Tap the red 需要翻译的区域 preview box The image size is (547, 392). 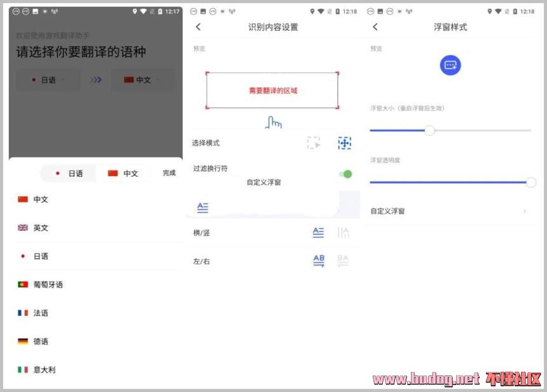coord(272,90)
